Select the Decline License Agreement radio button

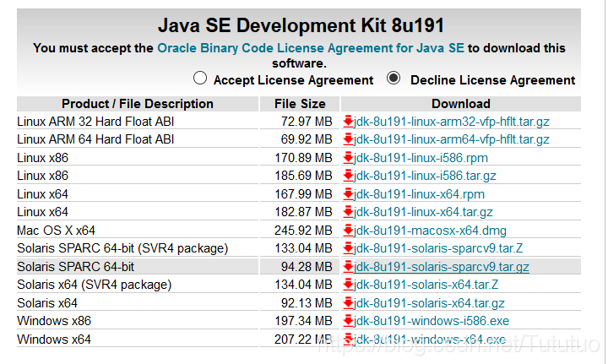(x=394, y=78)
